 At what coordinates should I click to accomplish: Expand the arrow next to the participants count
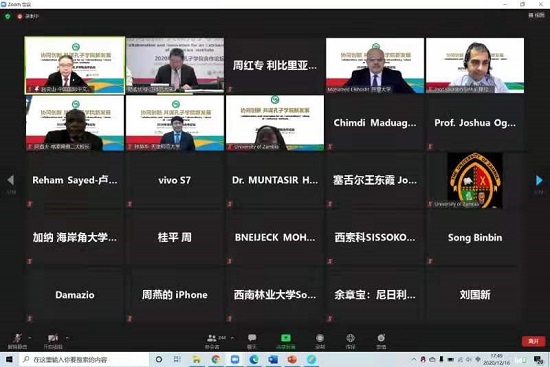[x=232, y=338]
